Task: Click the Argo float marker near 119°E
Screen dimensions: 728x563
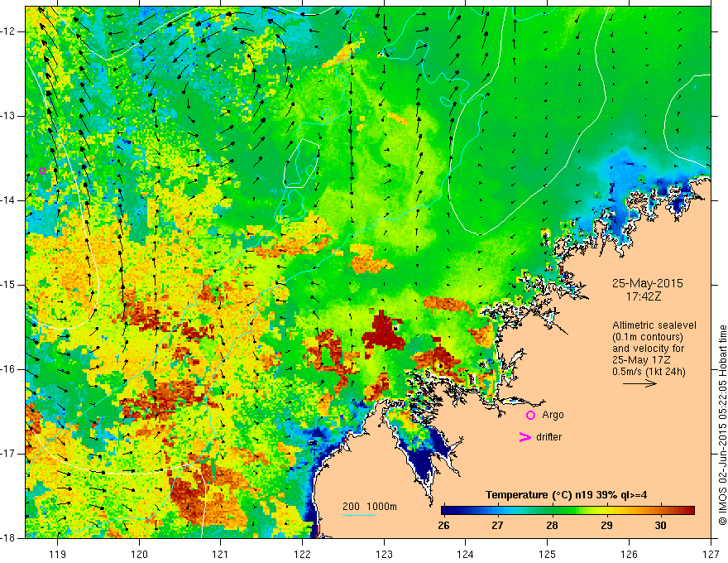Action: pyautogui.click(x=42, y=171)
